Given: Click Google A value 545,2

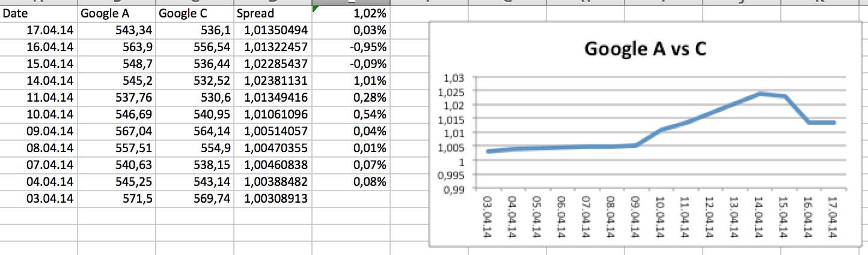Looking at the screenshot, I should click(117, 80).
